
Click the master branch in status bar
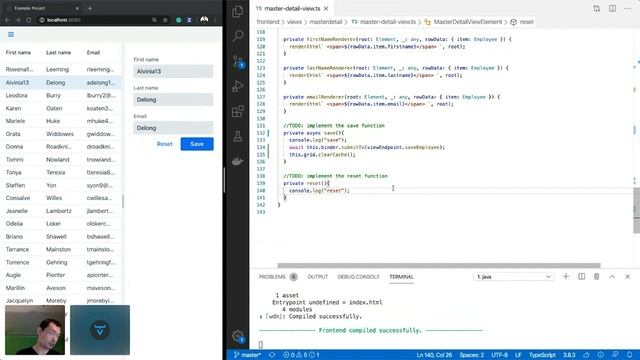click(x=247, y=355)
